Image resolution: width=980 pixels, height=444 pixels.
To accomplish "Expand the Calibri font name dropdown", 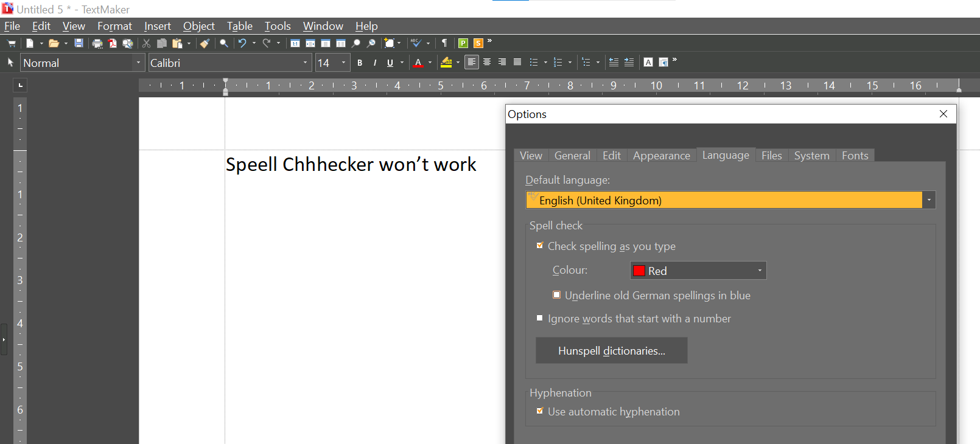I will (305, 63).
